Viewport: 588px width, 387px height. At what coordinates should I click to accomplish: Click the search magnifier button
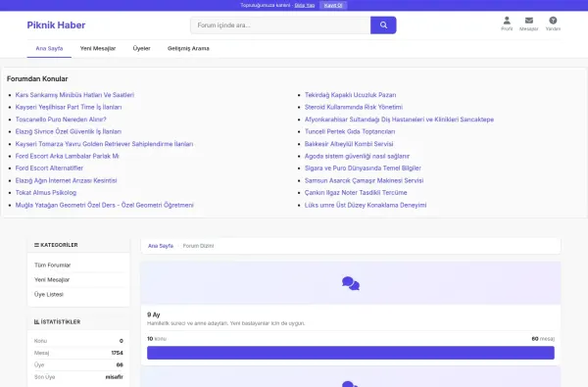tap(383, 25)
